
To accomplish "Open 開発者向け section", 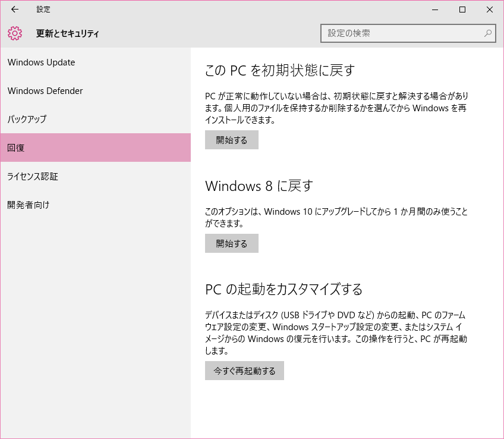I will (x=96, y=205).
